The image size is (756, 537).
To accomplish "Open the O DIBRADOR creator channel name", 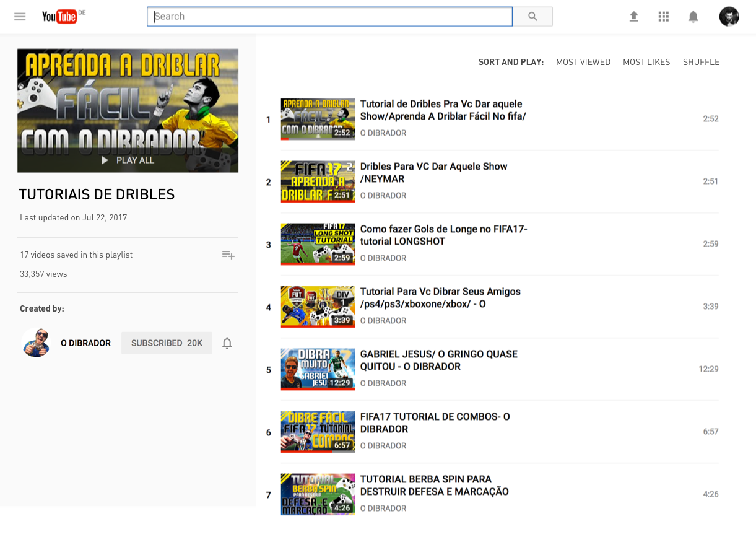I will tap(85, 343).
